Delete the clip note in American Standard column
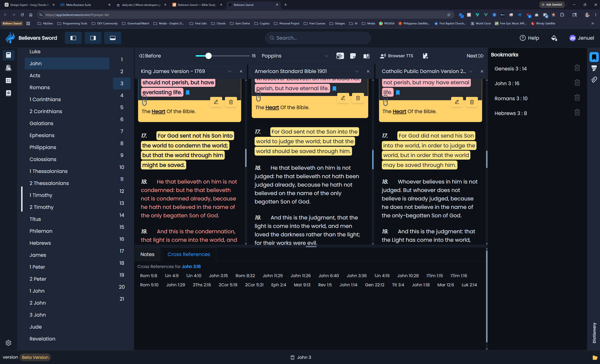This screenshot has width=600, height=364. click(358, 98)
